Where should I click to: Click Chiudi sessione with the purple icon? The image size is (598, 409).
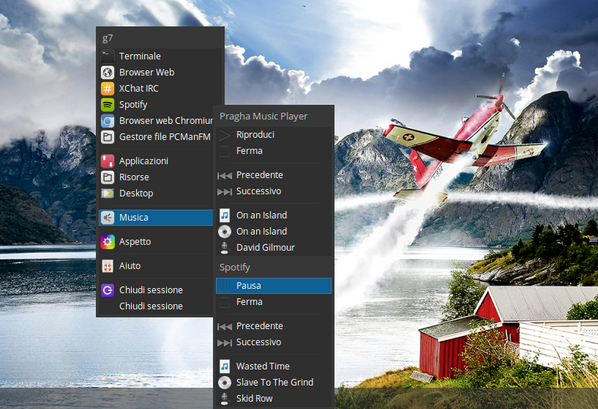[156, 290]
